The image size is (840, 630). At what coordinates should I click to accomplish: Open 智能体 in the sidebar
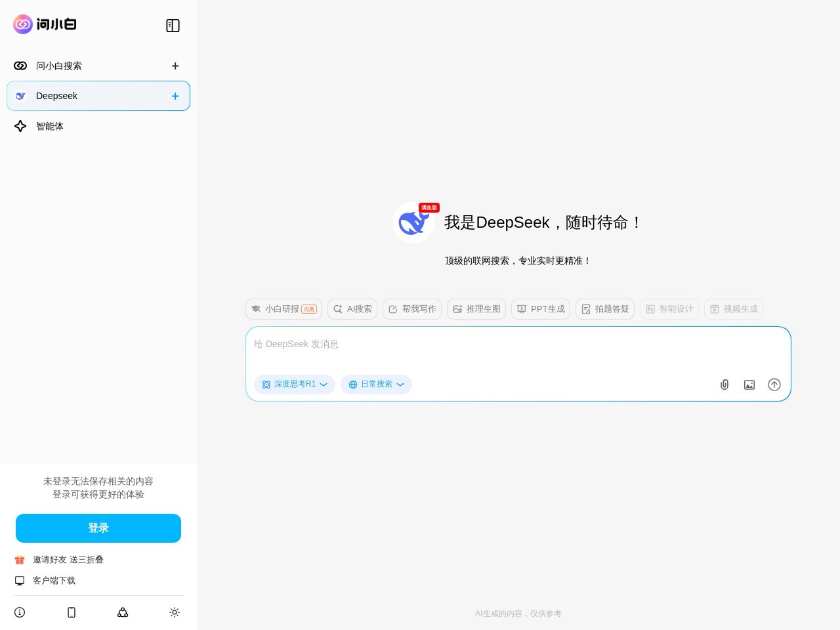point(49,126)
